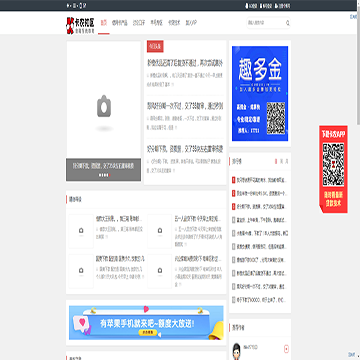Click the cartoon avatar in the recommended users panel
Screen dimensions: 360x360
[236, 351]
